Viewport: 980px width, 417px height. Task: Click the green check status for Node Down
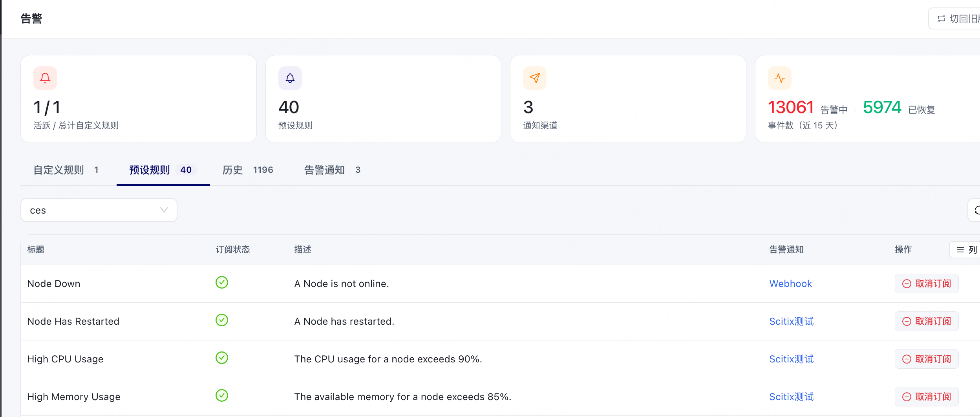[x=222, y=282]
